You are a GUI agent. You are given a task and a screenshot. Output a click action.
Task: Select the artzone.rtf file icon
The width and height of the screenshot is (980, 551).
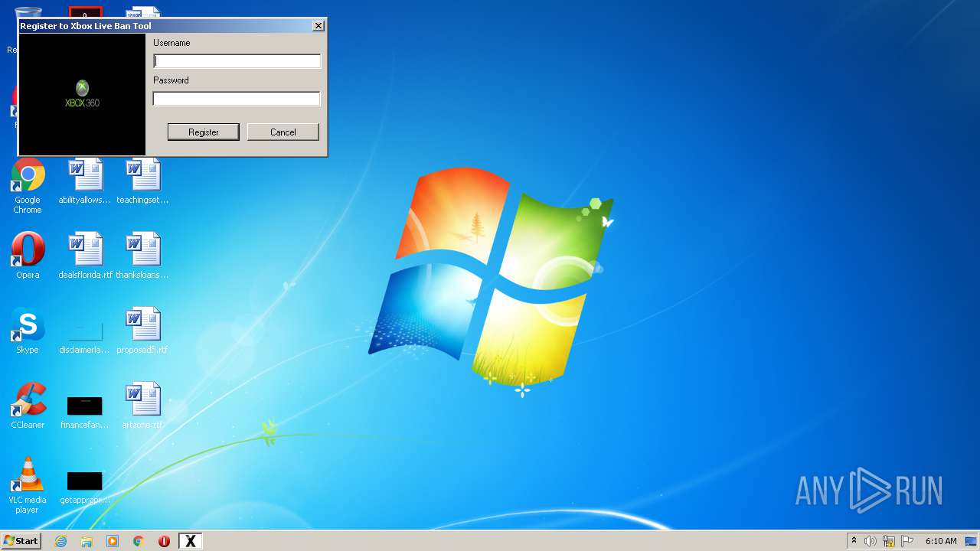[142, 406]
